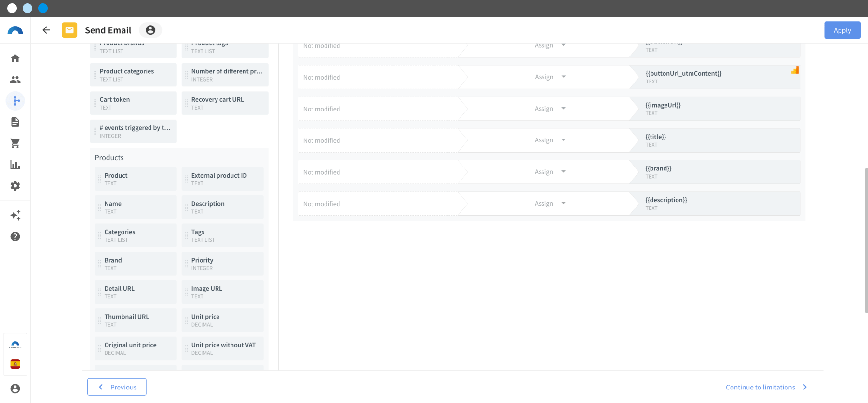Open the Contacts people icon in sidebar
This screenshot has height=403, width=868.
15,80
